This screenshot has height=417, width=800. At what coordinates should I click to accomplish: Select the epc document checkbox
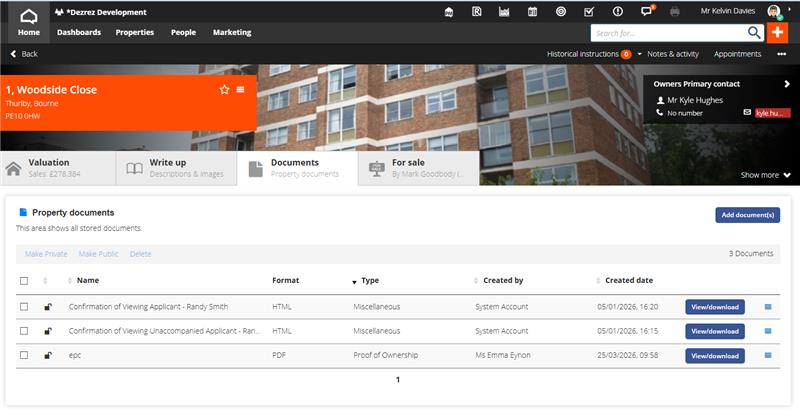click(24, 355)
